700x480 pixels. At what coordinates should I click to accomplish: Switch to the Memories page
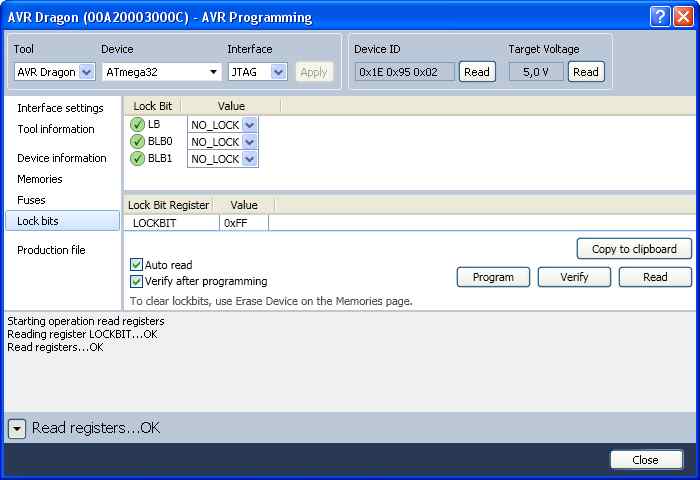pyautogui.click(x=40, y=179)
